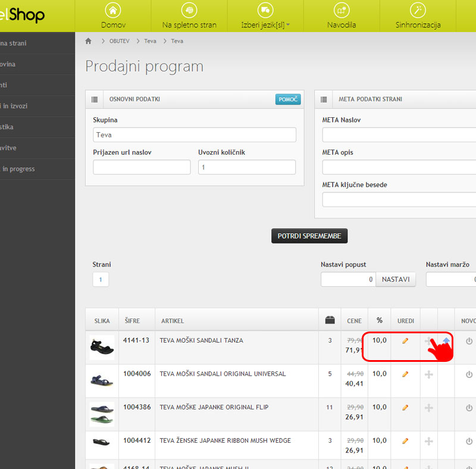Click list icon of META PODATKI STRANI panel
This screenshot has width=476, height=469.
tap(324, 99)
